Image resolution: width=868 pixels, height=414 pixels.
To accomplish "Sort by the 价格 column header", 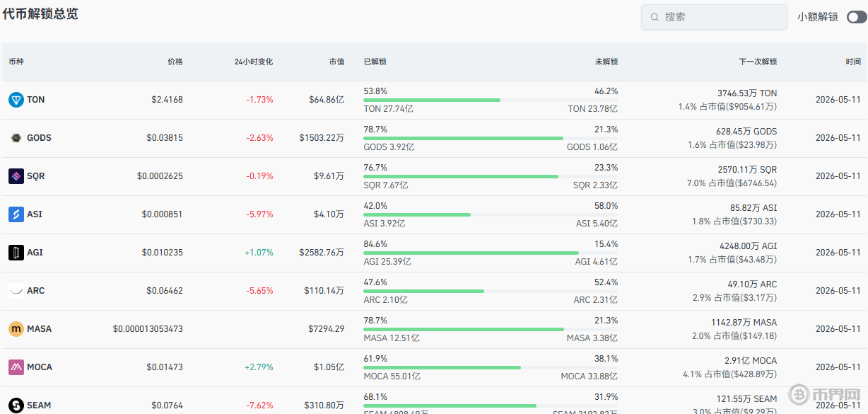I will 175,62.
